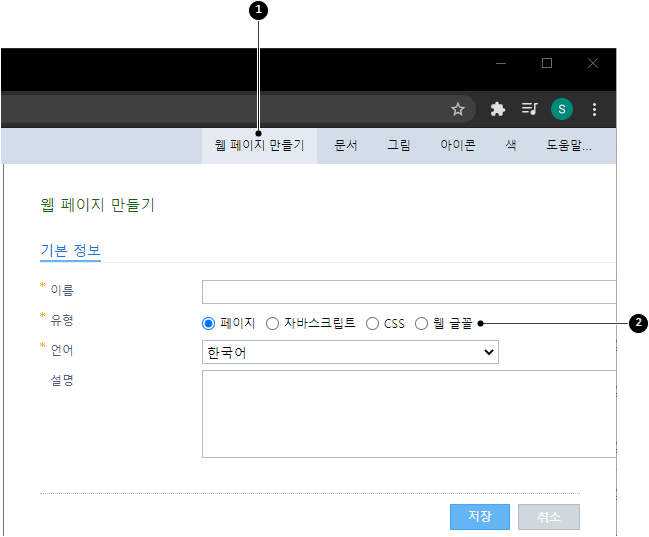Minimize the browser window

point(501,63)
